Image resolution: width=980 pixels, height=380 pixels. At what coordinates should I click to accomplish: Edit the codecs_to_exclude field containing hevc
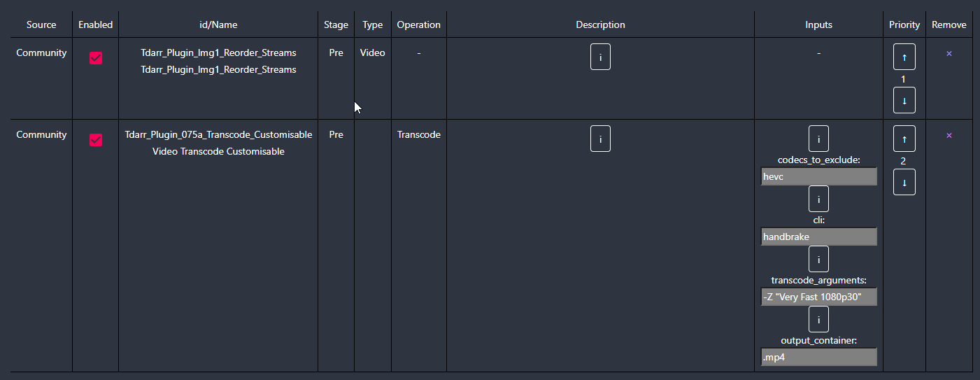tap(818, 176)
